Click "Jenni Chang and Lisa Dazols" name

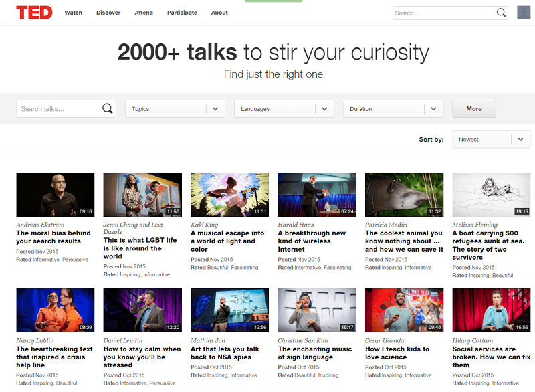[x=133, y=228]
